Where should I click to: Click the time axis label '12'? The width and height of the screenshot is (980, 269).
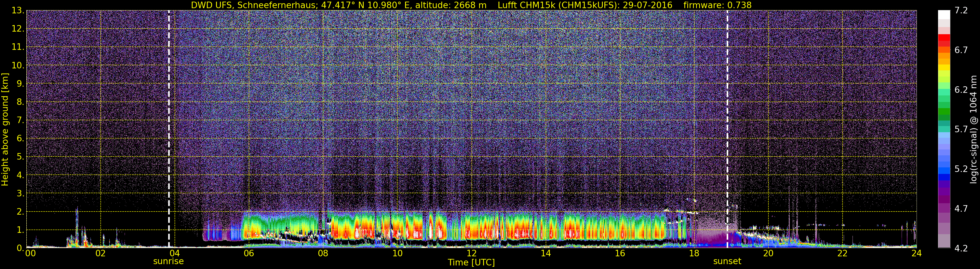click(x=471, y=253)
